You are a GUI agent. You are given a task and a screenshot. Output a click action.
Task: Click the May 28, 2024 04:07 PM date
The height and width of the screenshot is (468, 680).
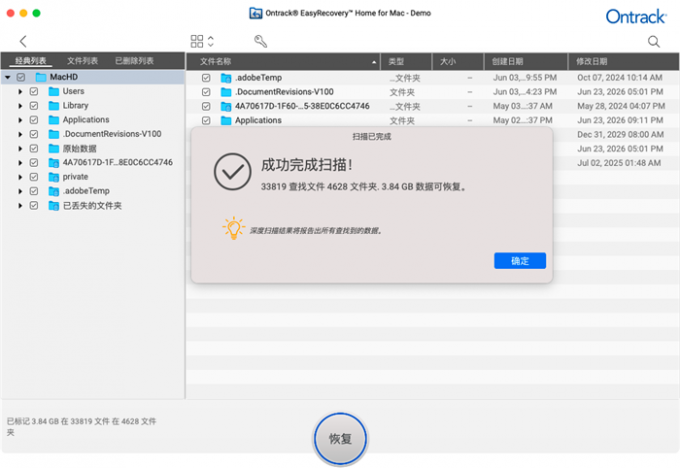click(x=621, y=106)
